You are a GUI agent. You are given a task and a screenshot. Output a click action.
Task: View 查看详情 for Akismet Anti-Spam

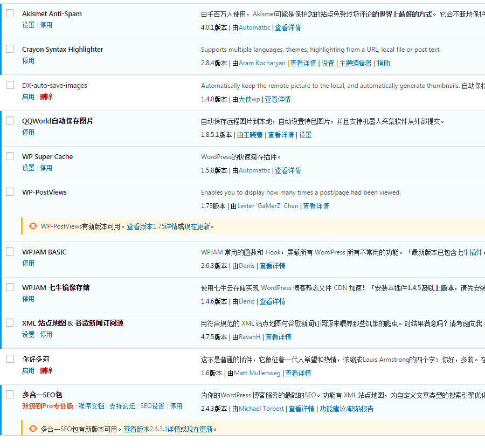(x=288, y=27)
